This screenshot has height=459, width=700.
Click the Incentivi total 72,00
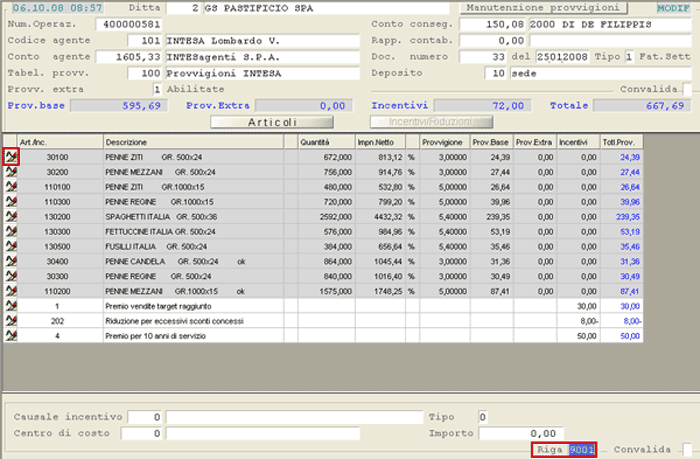[483, 106]
